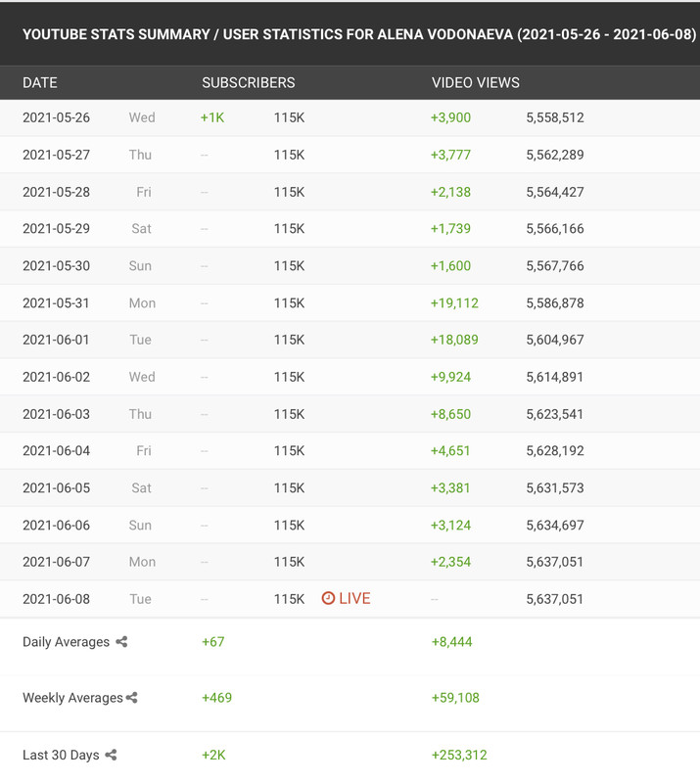Screen dimensions: 700x783
Task: Click the +3,124 views value
Action: pyautogui.click(x=450, y=526)
